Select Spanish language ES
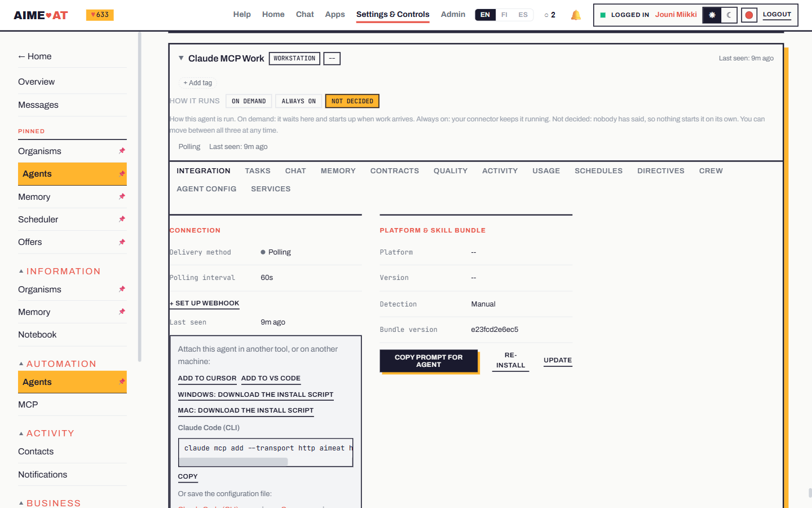Screen dimensions: 812x508 (x=523, y=15)
